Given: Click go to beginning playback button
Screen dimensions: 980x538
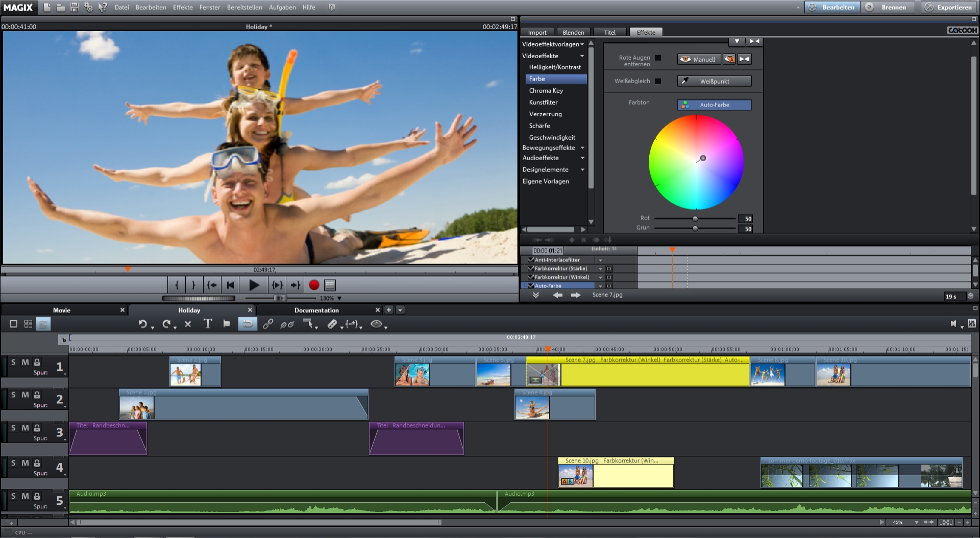Looking at the screenshot, I should coord(231,285).
